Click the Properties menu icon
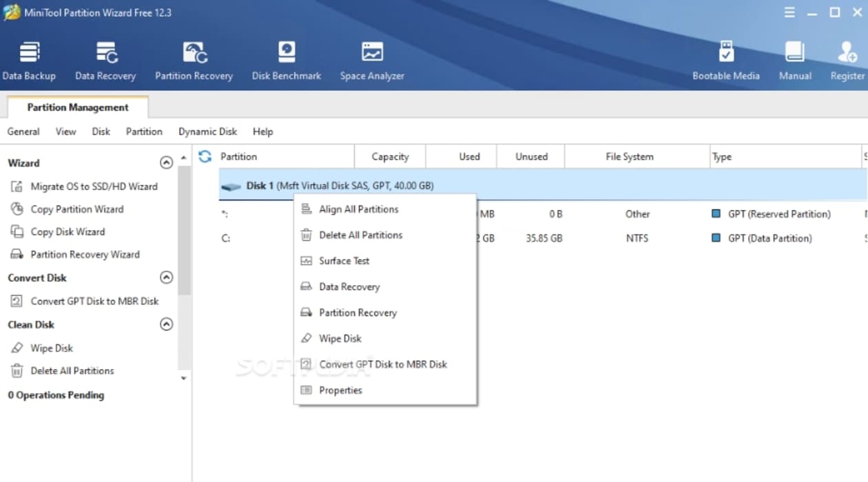Image resolution: width=868 pixels, height=482 pixels. (x=307, y=390)
